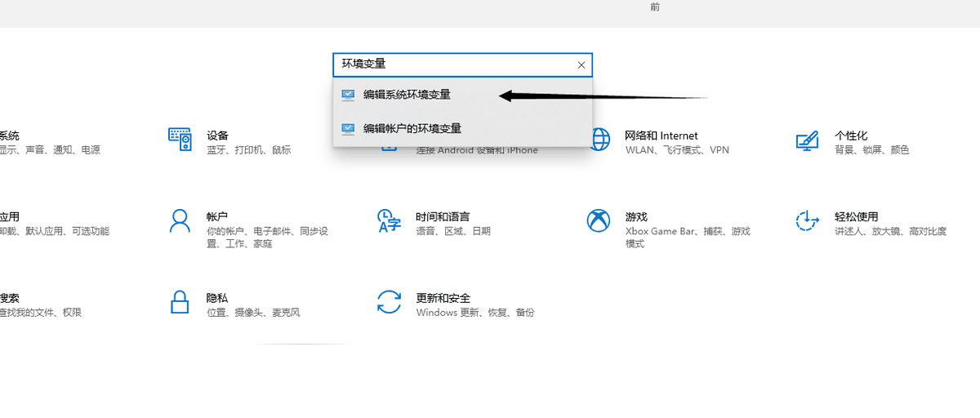Open the tile with 声音、通知、电源
The image size is (980, 418).
click(x=49, y=142)
